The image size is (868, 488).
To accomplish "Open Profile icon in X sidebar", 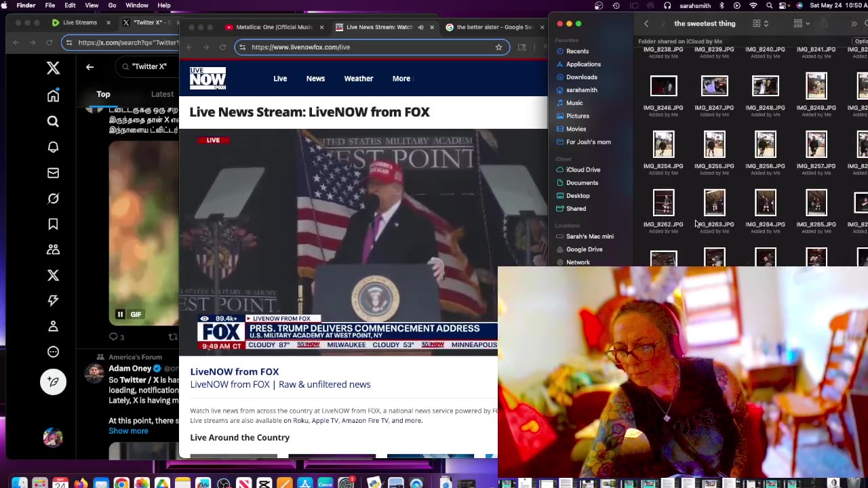I will (x=53, y=326).
